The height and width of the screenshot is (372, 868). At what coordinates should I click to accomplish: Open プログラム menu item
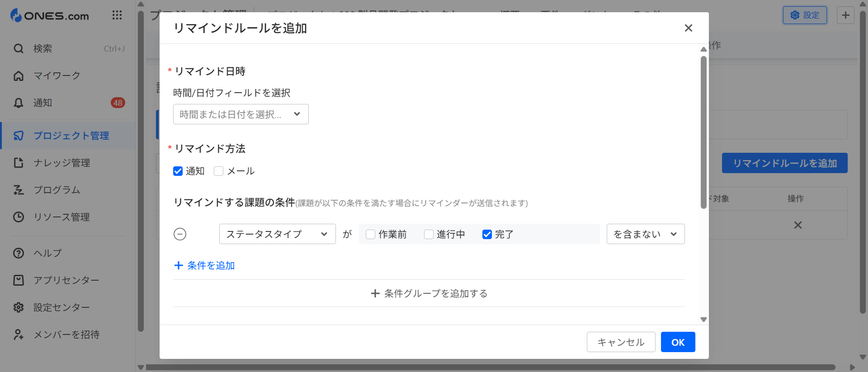pos(68,190)
